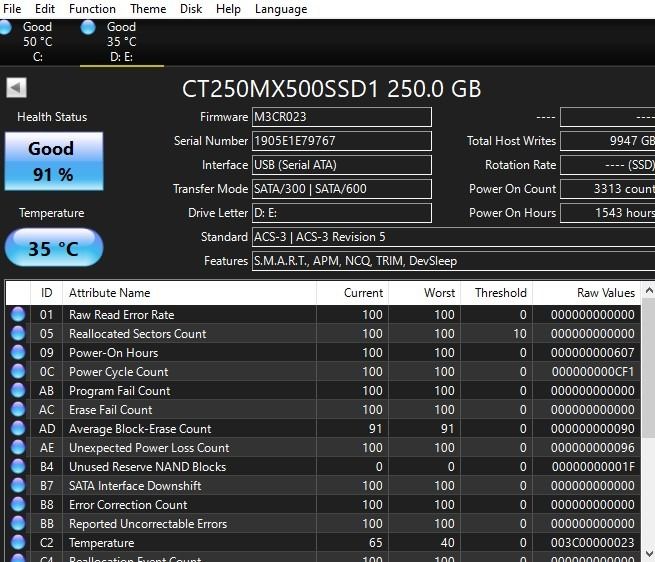Open the Edit menu
Screen dimensions: 655x562
(45, 9)
